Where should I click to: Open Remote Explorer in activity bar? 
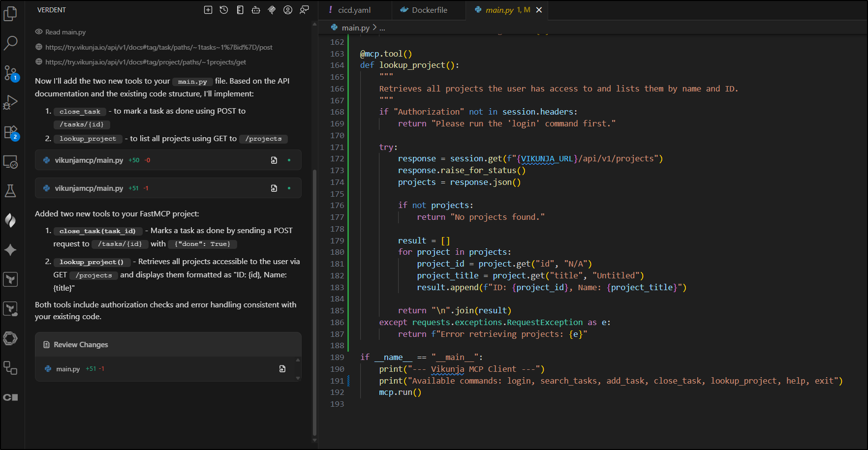tap(10, 161)
